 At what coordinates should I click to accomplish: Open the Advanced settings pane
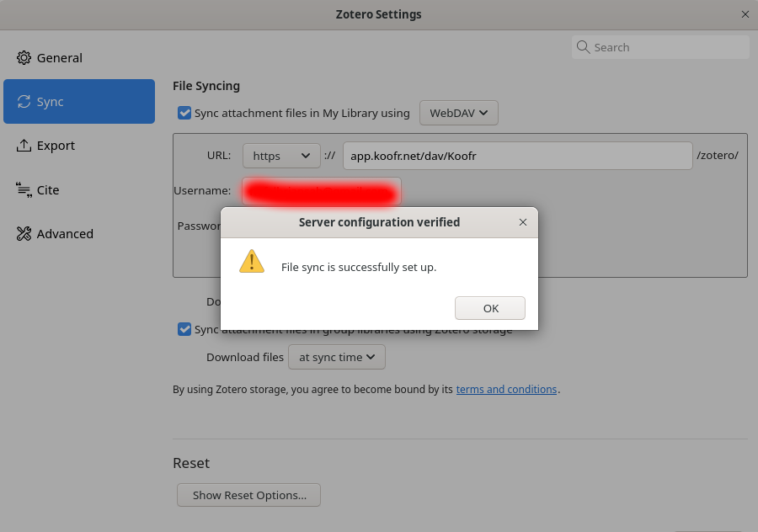pyautogui.click(x=79, y=234)
